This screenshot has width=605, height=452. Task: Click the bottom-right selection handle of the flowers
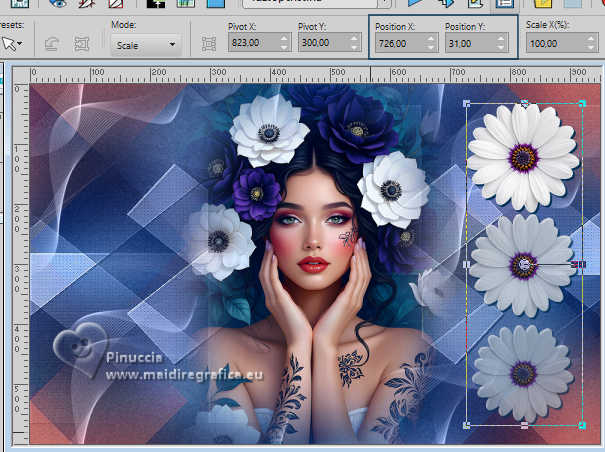(x=582, y=425)
